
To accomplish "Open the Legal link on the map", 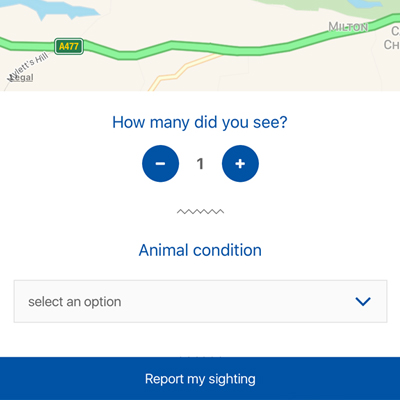I will (22, 78).
